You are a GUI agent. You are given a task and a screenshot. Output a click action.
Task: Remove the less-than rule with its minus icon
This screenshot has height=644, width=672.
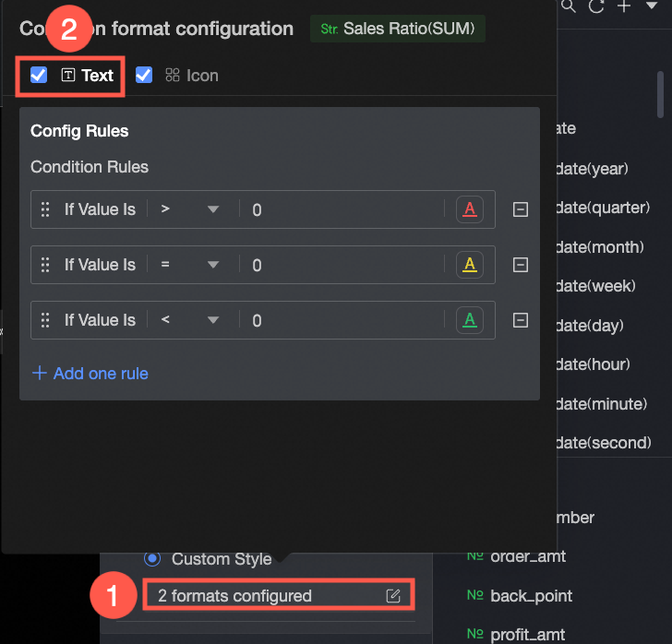pyautogui.click(x=521, y=320)
